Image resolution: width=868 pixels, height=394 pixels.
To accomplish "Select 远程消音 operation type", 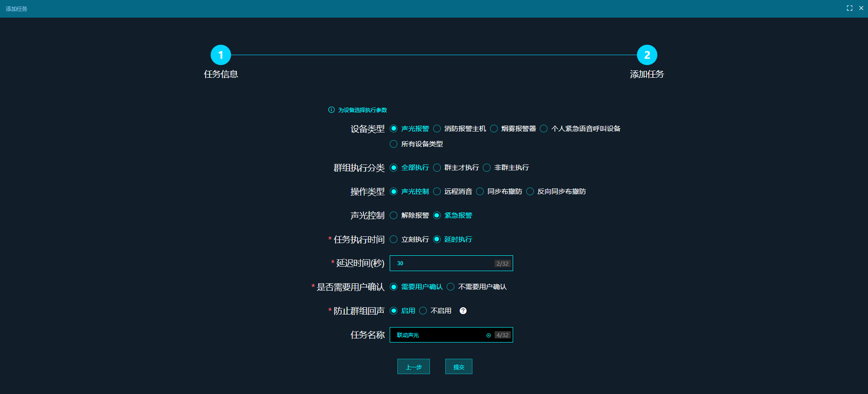I will tap(437, 192).
